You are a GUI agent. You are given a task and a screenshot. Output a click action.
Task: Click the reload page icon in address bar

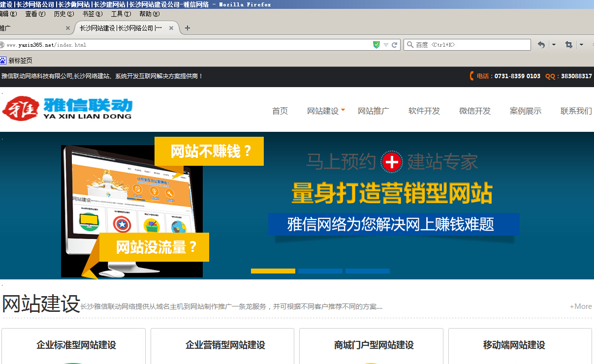click(394, 45)
